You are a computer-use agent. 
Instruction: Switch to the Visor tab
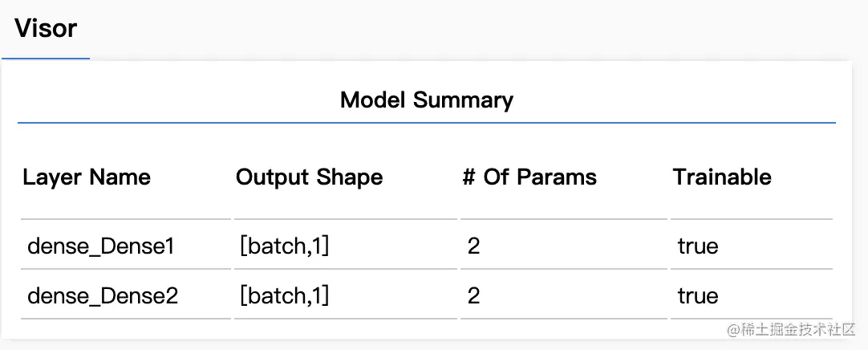click(46, 28)
